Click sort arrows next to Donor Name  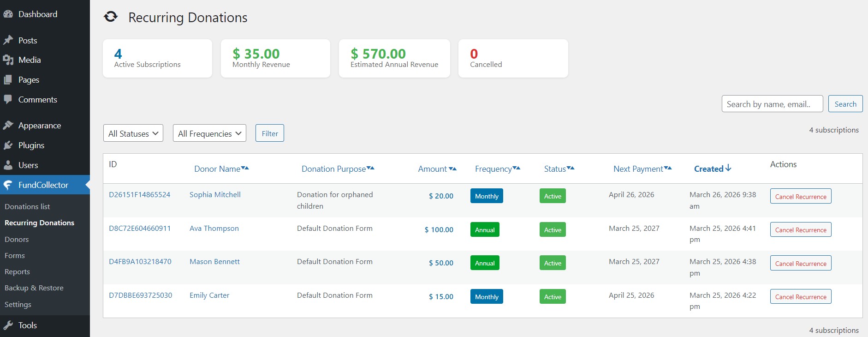click(245, 168)
